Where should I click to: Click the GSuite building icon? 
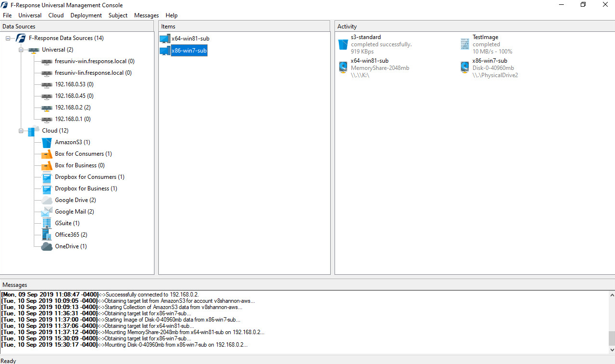point(47,223)
